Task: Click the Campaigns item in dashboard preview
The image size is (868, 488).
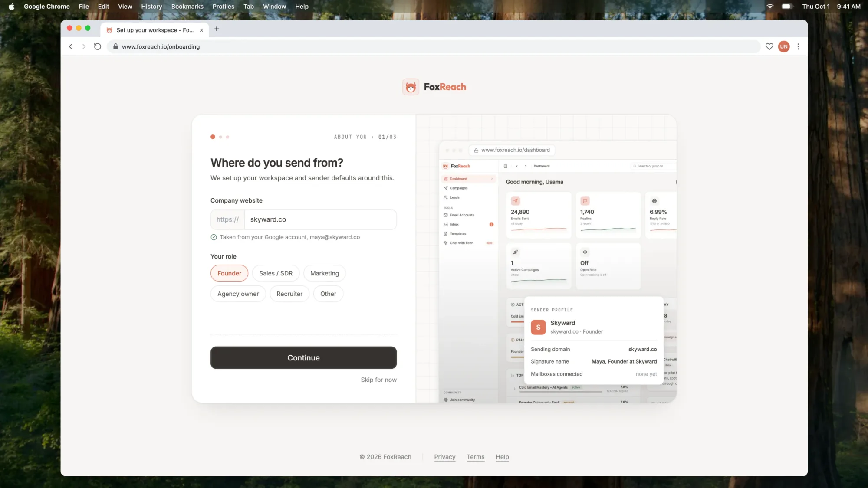Action: tap(458, 188)
